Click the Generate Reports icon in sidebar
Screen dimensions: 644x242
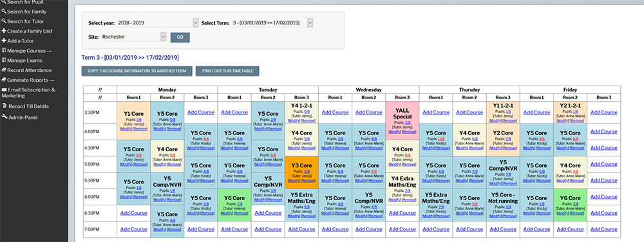coord(4,80)
